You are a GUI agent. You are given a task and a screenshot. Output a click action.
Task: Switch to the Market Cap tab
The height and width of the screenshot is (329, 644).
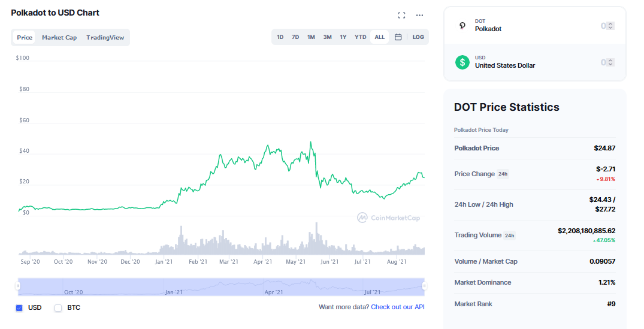59,38
